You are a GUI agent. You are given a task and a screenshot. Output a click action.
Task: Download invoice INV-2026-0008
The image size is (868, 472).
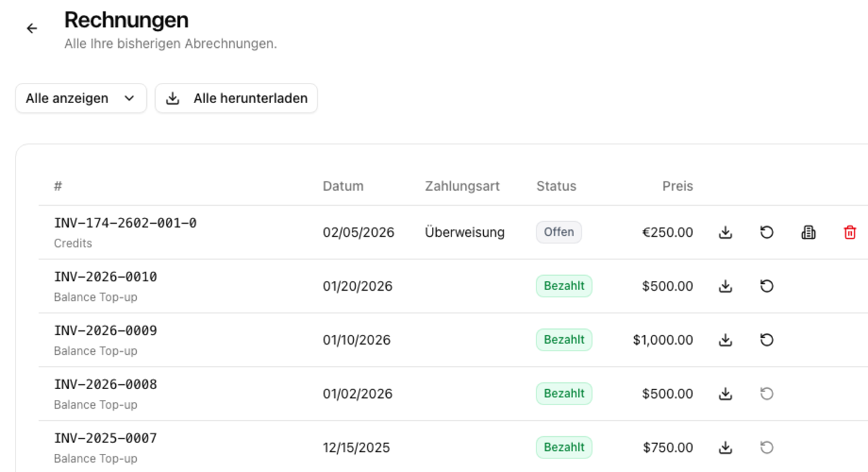pos(725,393)
